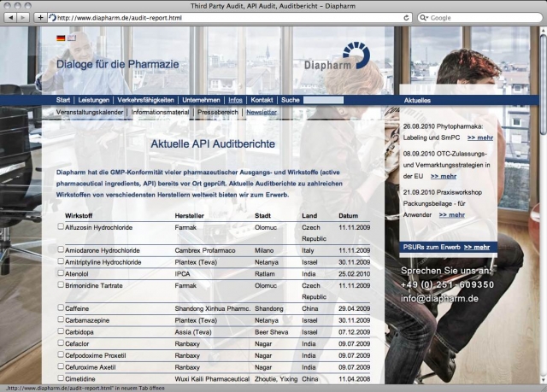The width and height of the screenshot is (547, 392).
Task: Check the Amiodarone Hydrochloride checkbox
Action: (x=61, y=249)
